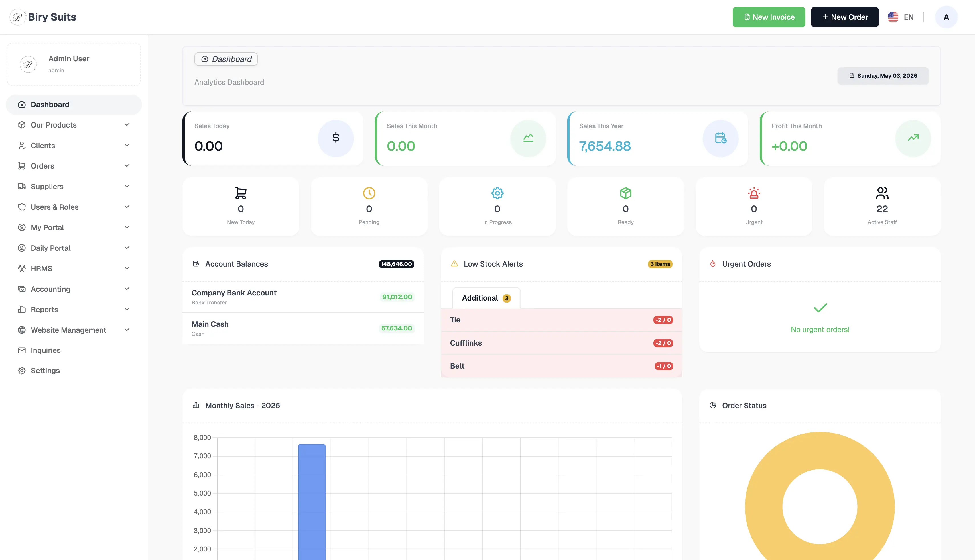Click the My Portal user icon
Viewport: 975px width, 560px height.
22,227
